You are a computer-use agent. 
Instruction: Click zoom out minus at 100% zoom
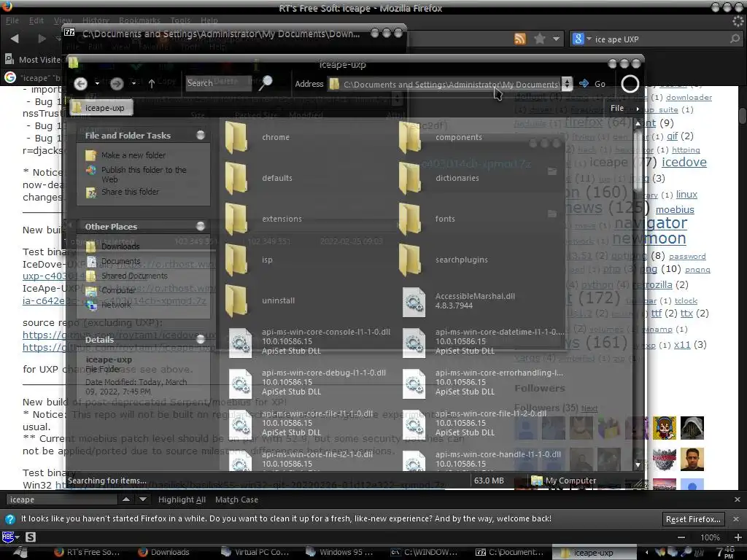(x=681, y=537)
